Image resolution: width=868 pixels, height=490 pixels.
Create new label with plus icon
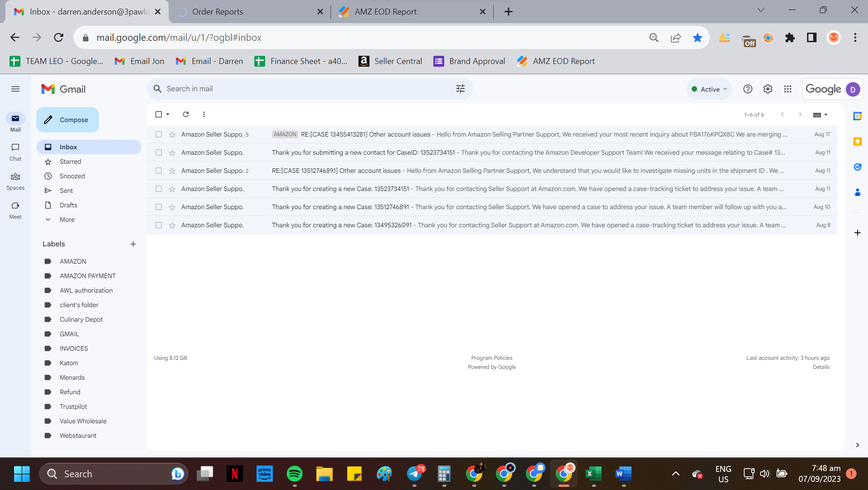click(133, 244)
